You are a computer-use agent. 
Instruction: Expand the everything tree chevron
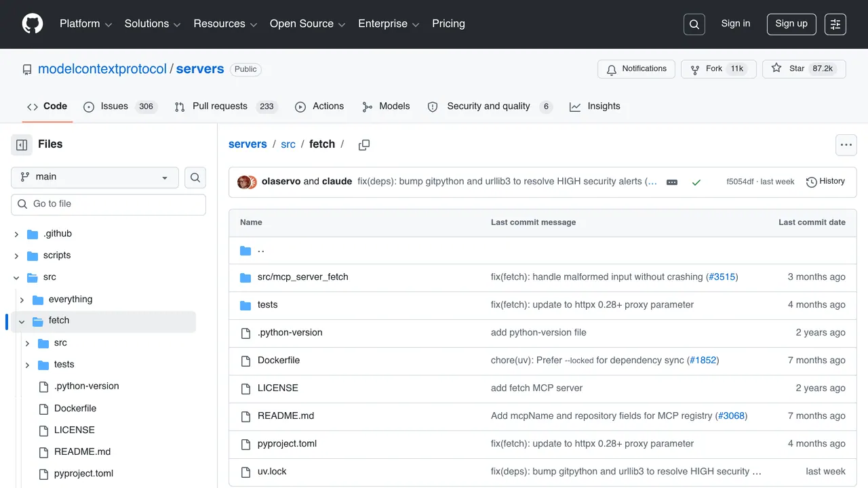pos(22,300)
